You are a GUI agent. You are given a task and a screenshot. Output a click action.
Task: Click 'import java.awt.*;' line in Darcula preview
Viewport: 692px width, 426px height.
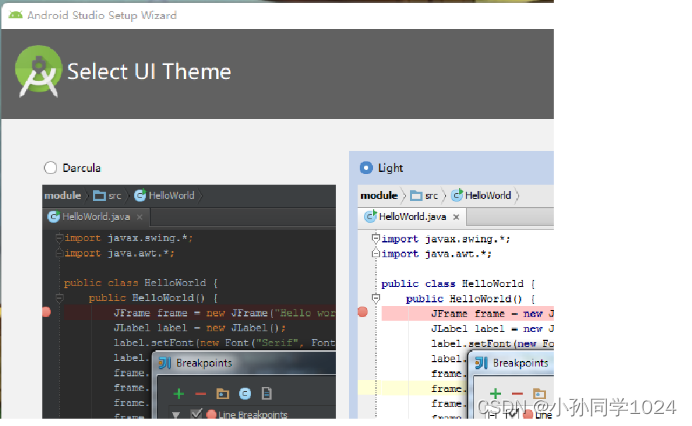(120, 253)
